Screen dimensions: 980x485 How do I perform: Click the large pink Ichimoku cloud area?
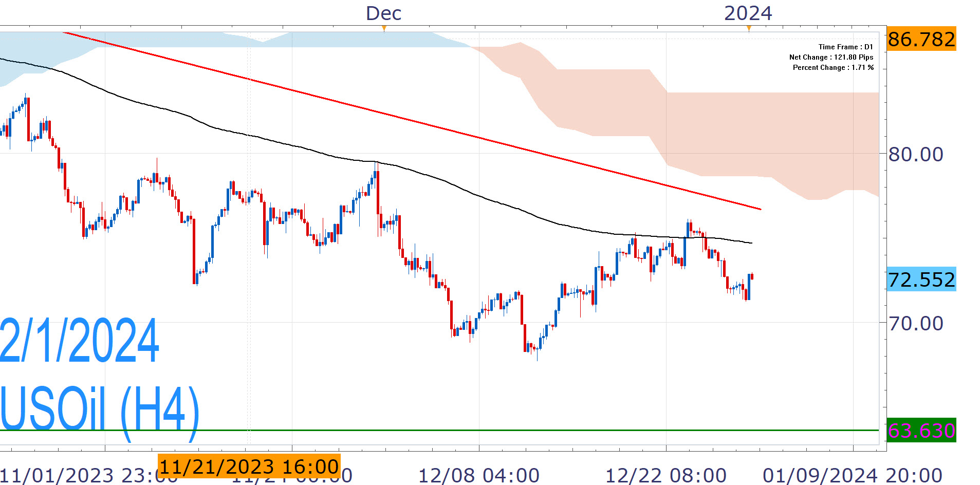771,134
